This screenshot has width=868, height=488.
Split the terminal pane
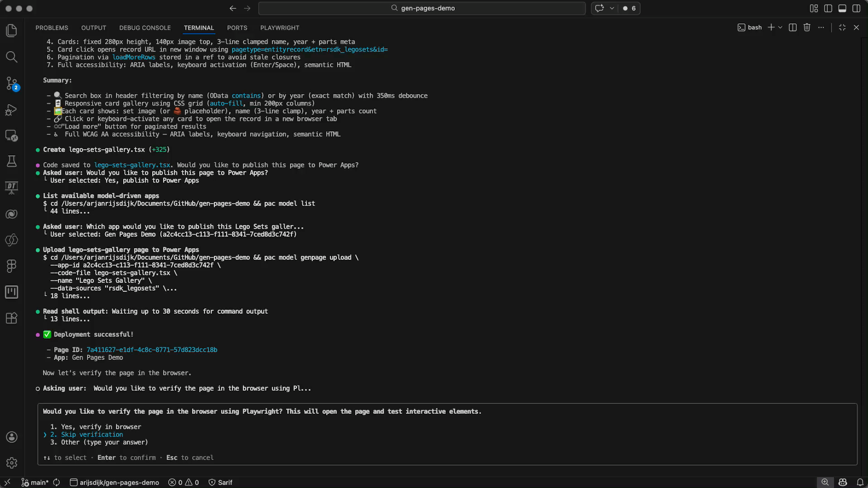(793, 28)
